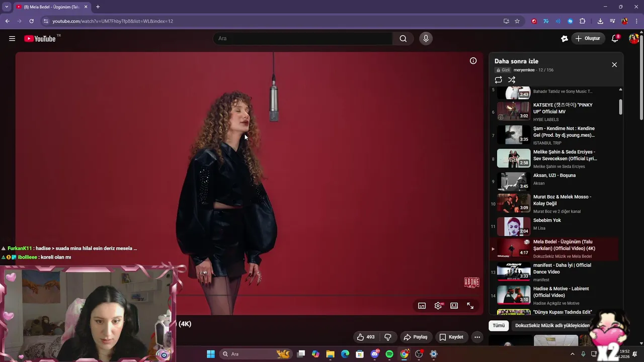
Task: Open the Extensions puzzle menu
Action: pos(583,21)
